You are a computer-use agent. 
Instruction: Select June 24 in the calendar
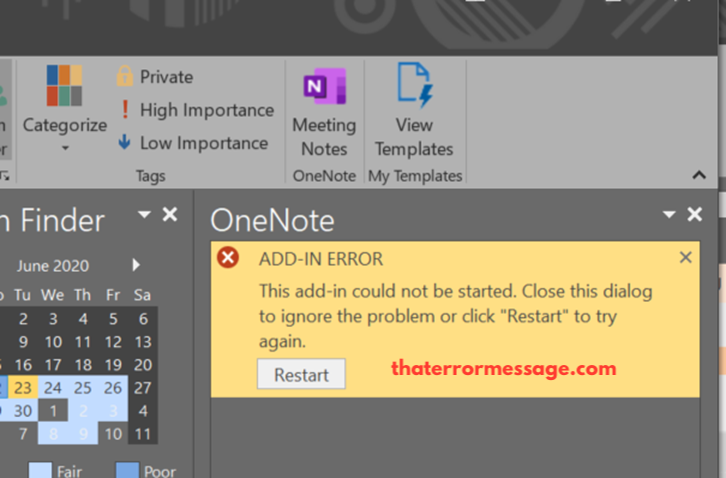point(53,388)
